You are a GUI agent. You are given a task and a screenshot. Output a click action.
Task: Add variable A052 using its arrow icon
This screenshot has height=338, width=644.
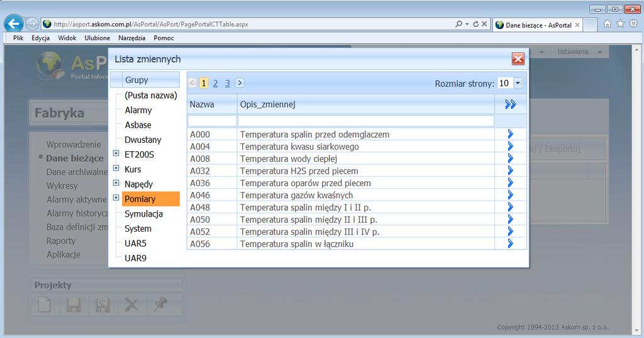point(510,232)
